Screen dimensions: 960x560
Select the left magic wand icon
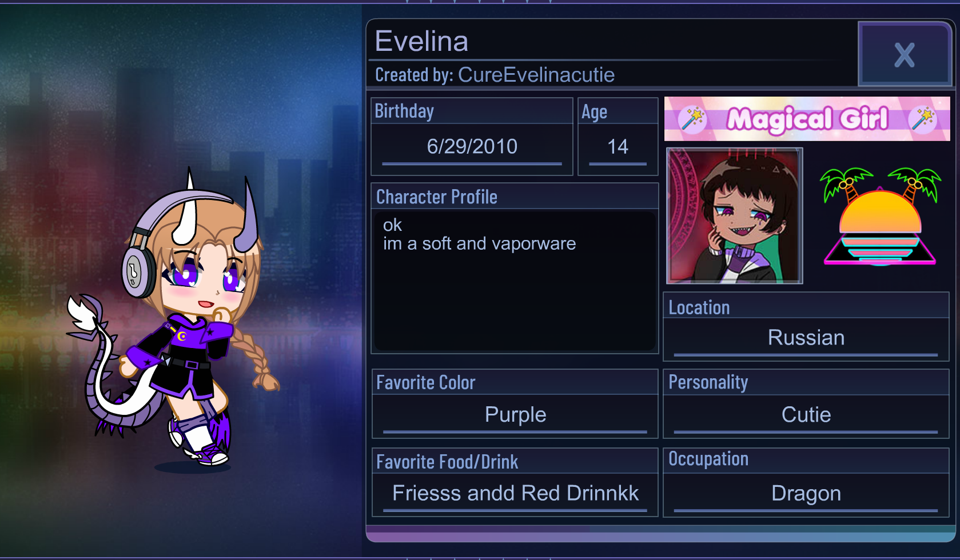point(692,119)
